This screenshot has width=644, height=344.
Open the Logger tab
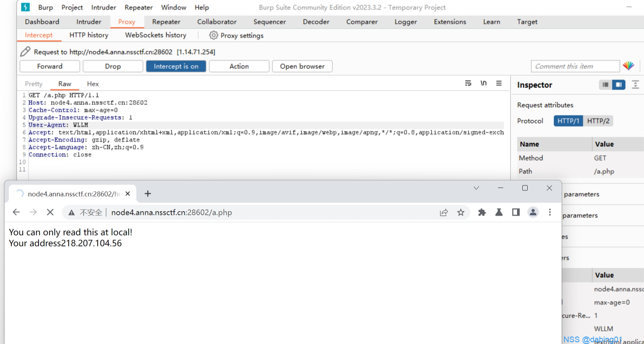[x=406, y=22]
